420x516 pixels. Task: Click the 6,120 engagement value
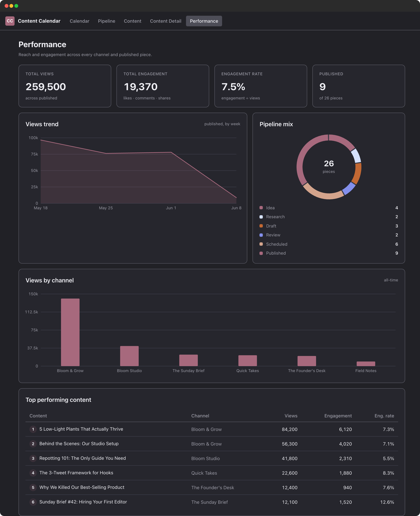[x=345, y=429]
